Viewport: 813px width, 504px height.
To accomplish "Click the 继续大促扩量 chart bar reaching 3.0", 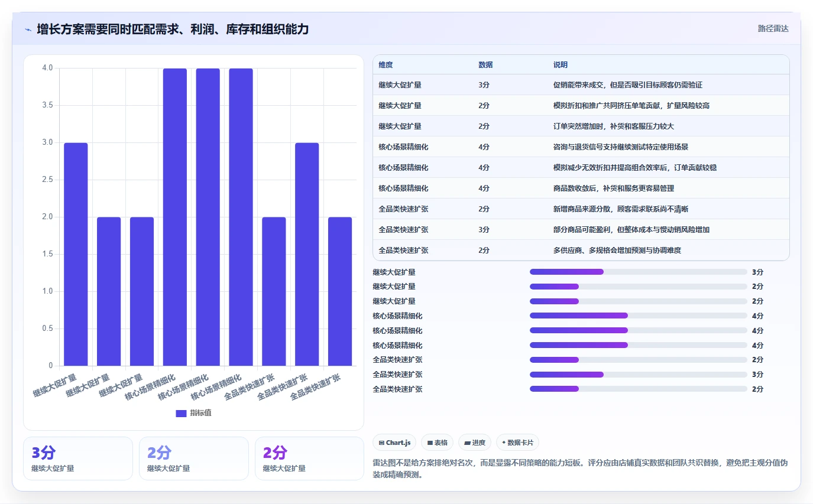I will 76,254.
